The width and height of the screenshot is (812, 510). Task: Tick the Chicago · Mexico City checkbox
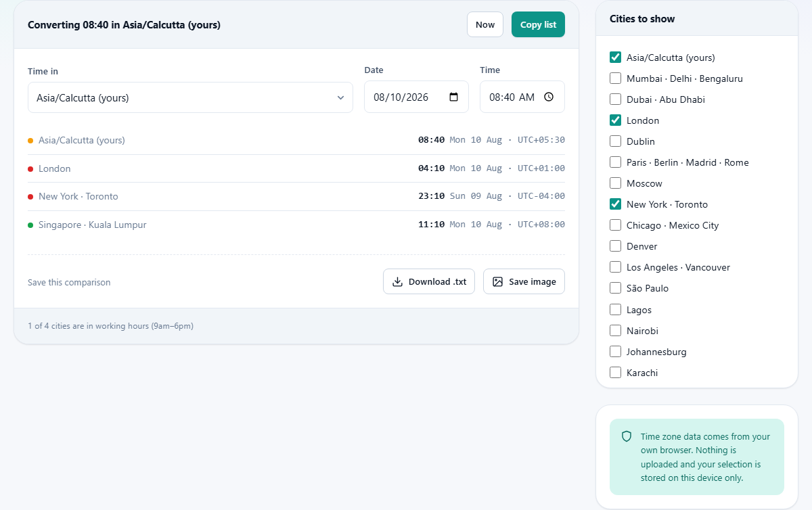tap(615, 225)
